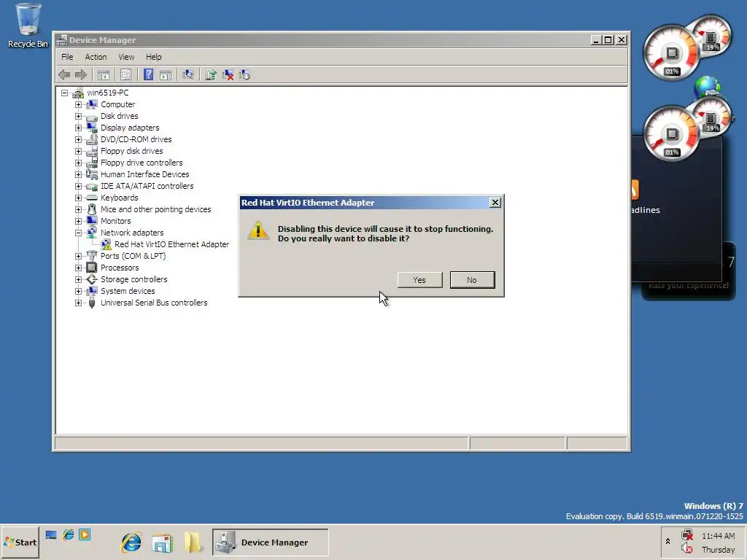Image resolution: width=747 pixels, height=560 pixels.
Task: Toggle the Show/Hide Action Pane toolbar icon
Action: click(x=166, y=75)
